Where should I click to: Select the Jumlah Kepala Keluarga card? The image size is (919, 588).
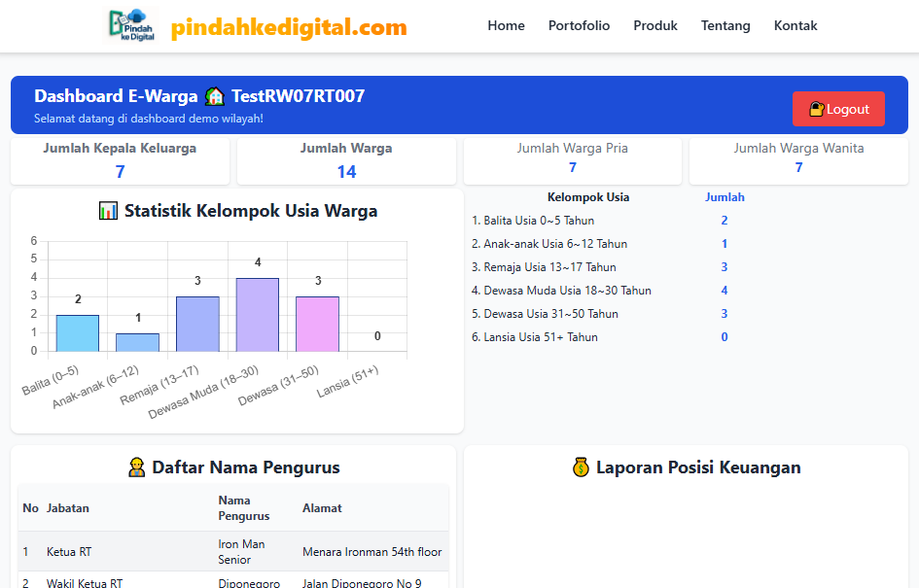pos(120,159)
